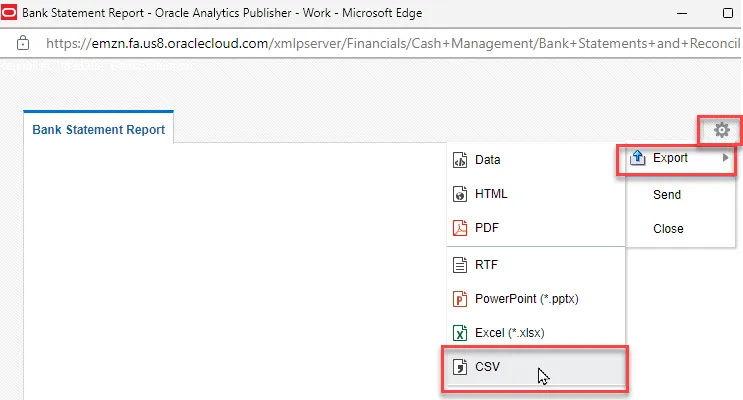Click the PowerPoint file icon
The height and width of the screenshot is (400, 743).
pos(460,299)
